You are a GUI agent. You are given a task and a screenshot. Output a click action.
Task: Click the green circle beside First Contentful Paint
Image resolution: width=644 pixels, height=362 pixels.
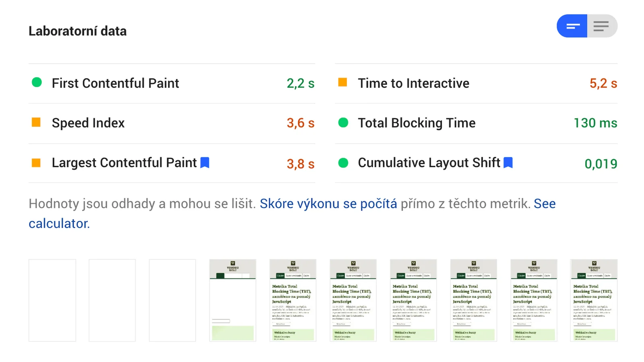[x=37, y=82]
